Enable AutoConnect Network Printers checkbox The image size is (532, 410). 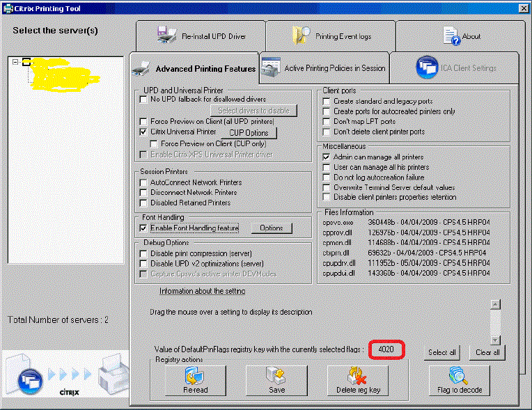143,182
